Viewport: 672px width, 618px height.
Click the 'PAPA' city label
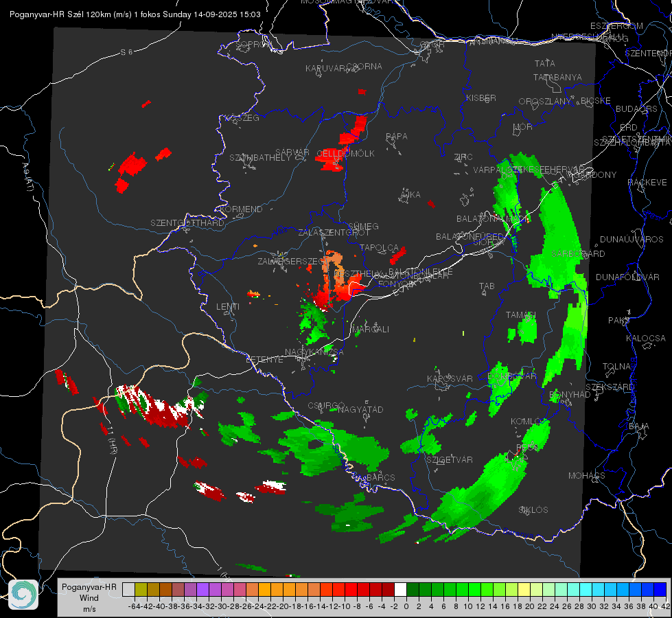coord(397,137)
